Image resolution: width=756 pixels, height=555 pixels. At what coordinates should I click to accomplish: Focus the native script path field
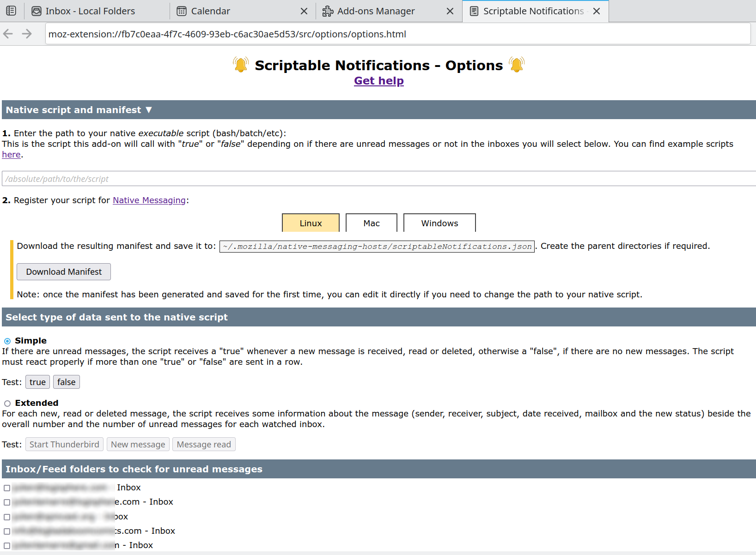click(x=379, y=179)
